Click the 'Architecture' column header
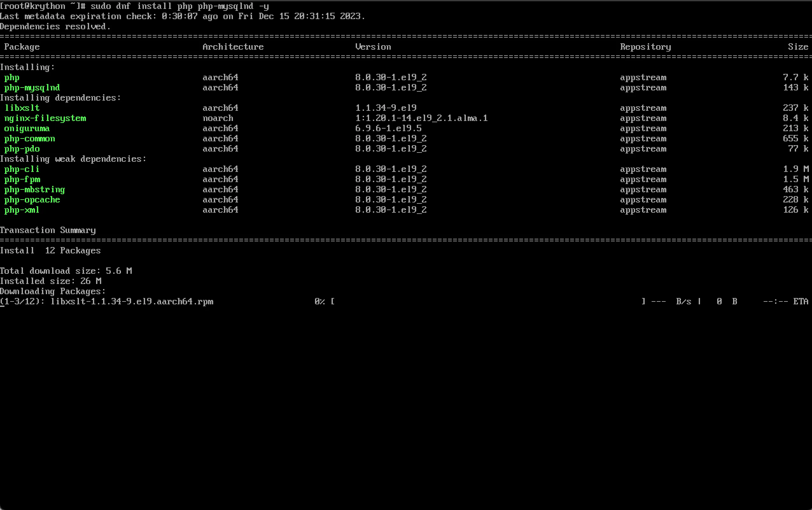 tap(233, 47)
